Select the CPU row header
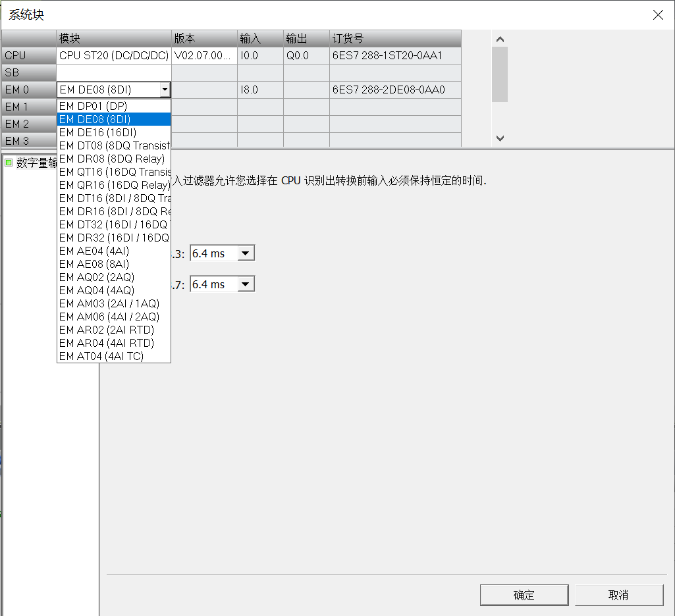This screenshot has height=616, width=675. [x=28, y=56]
